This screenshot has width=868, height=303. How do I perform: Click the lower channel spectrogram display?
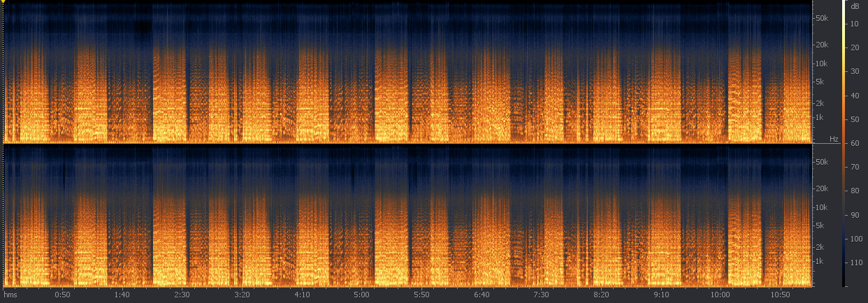click(408, 216)
